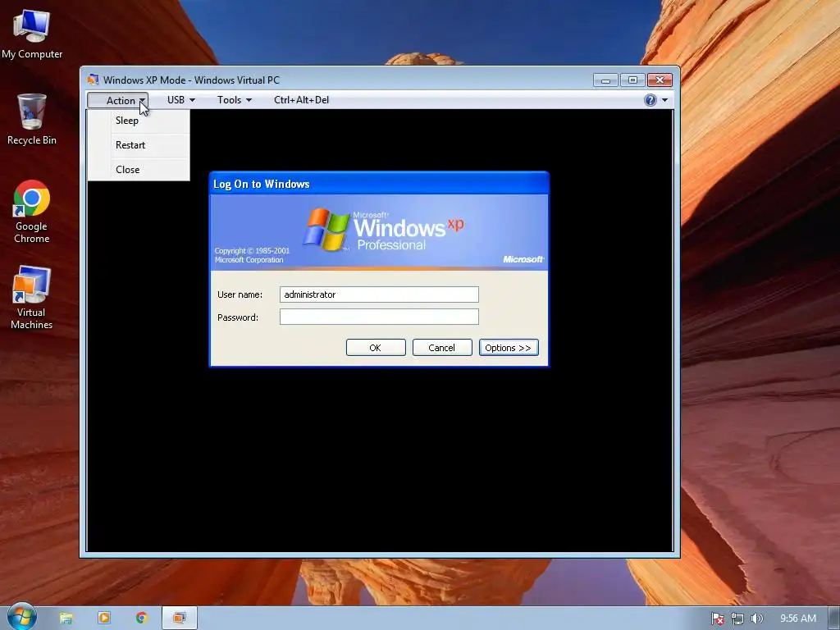This screenshot has height=630, width=840.
Task: Close the Windows Virtual PC window
Action: 660,80
